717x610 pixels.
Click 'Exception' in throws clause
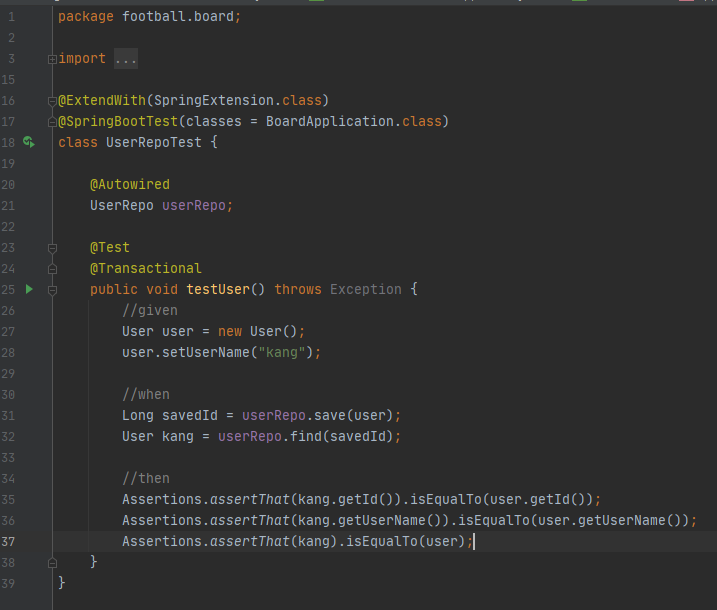366,289
